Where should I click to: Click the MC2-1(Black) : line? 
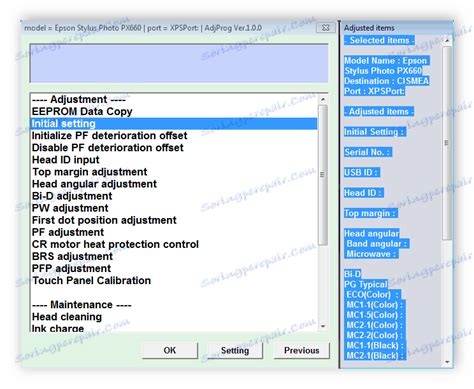coord(375,356)
